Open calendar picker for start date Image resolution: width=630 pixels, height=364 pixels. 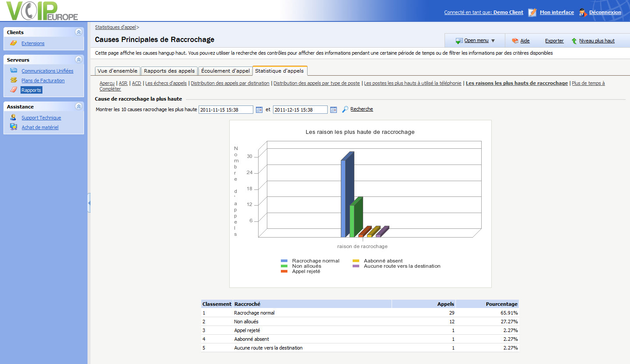[x=259, y=109]
